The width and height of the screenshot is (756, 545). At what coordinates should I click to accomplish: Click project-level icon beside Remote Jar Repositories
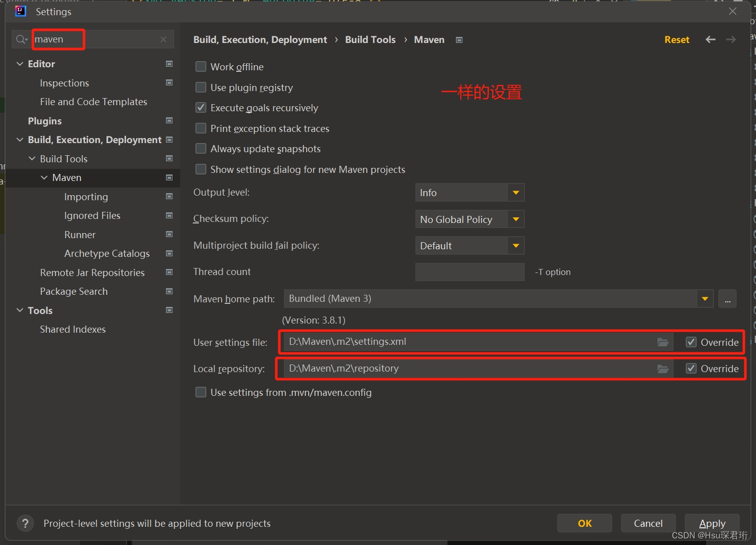(170, 272)
